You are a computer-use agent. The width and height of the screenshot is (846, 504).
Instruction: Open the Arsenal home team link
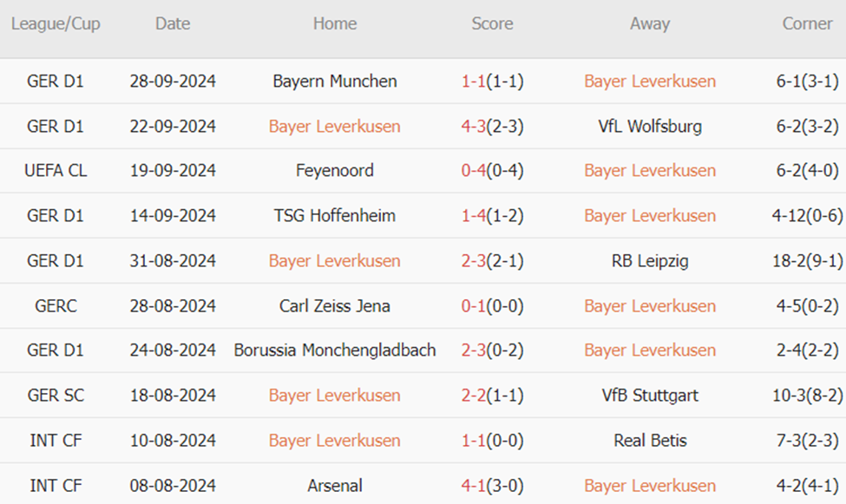335,486
